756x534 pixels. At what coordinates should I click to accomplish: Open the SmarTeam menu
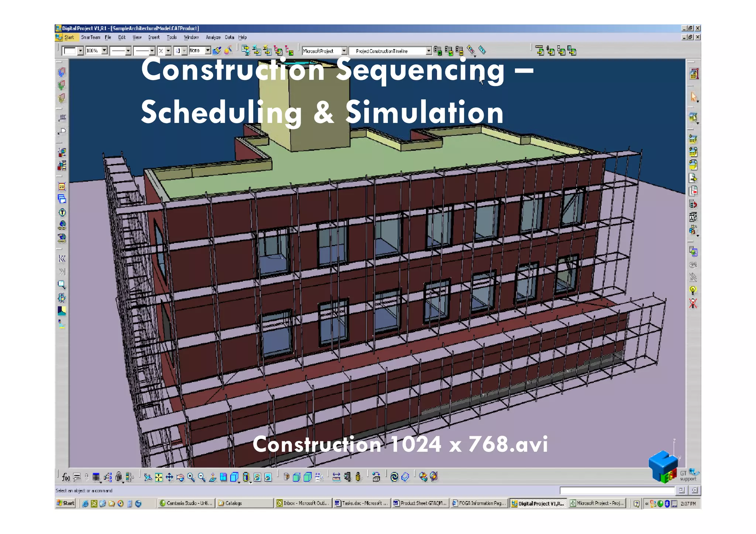click(90, 37)
